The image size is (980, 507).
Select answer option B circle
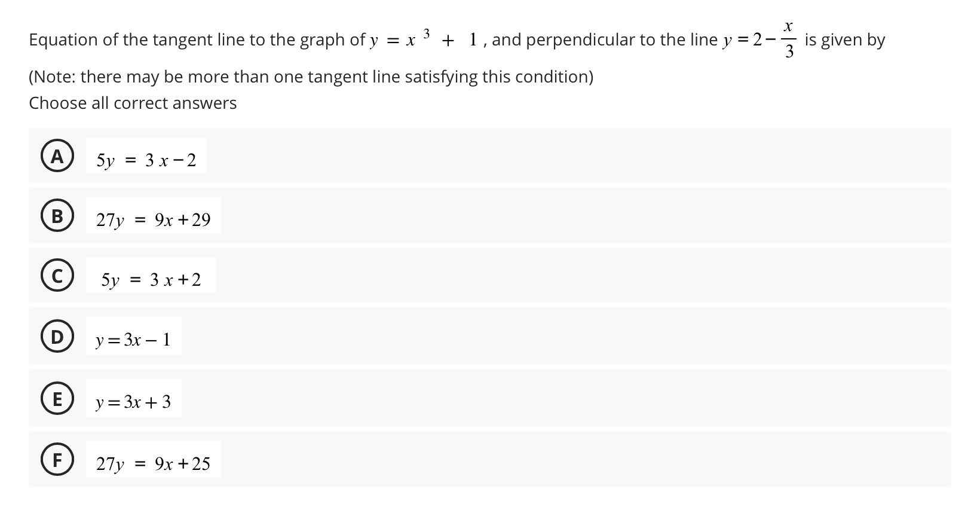pyautogui.click(x=57, y=217)
